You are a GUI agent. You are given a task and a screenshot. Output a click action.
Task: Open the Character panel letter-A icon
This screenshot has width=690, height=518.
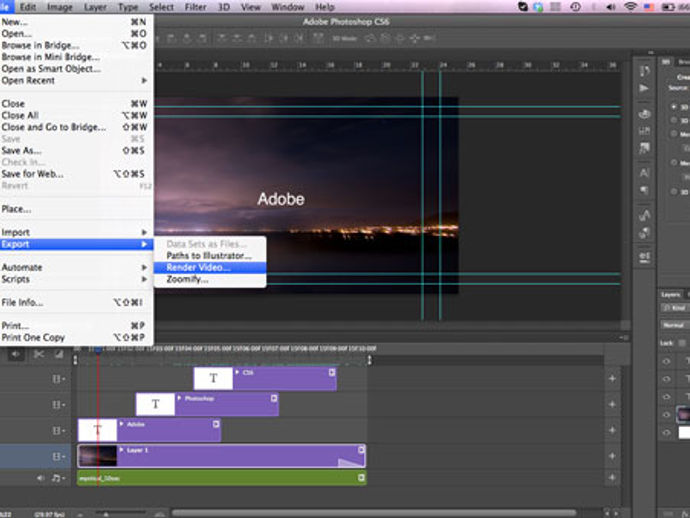pyautogui.click(x=644, y=173)
